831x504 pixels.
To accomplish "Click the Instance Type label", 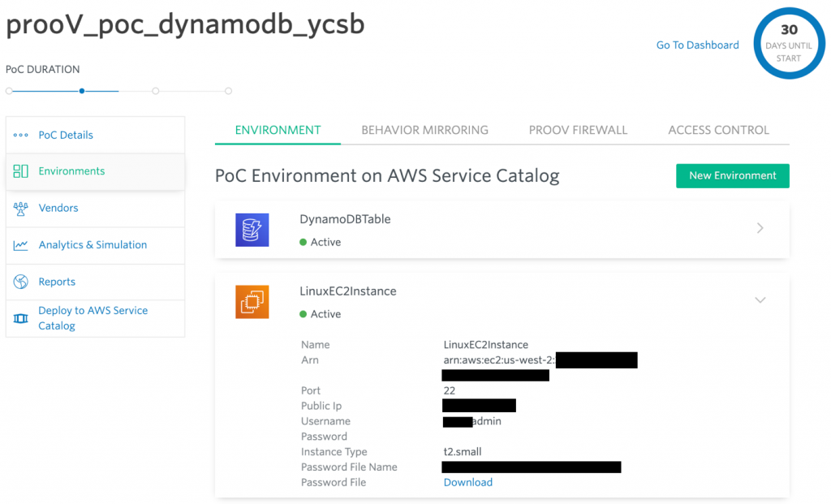I will [334, 452].
